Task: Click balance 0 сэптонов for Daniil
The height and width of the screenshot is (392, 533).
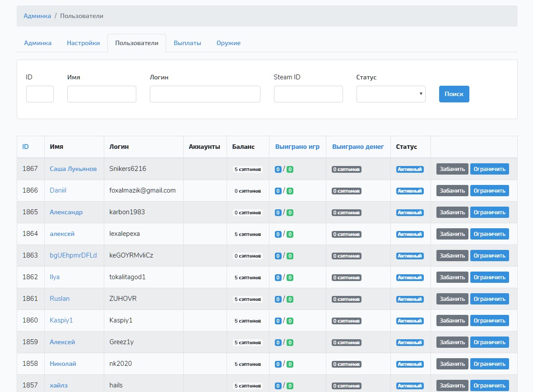Action: 248,191
